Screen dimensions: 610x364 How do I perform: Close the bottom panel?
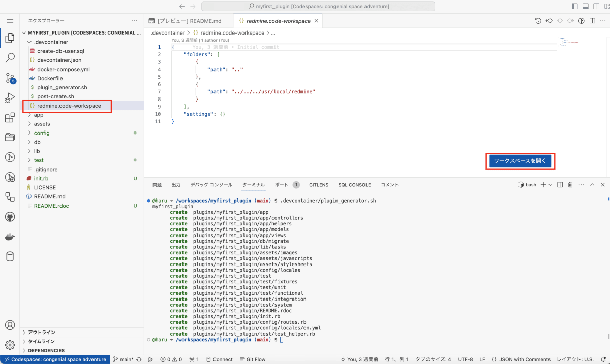603,185
